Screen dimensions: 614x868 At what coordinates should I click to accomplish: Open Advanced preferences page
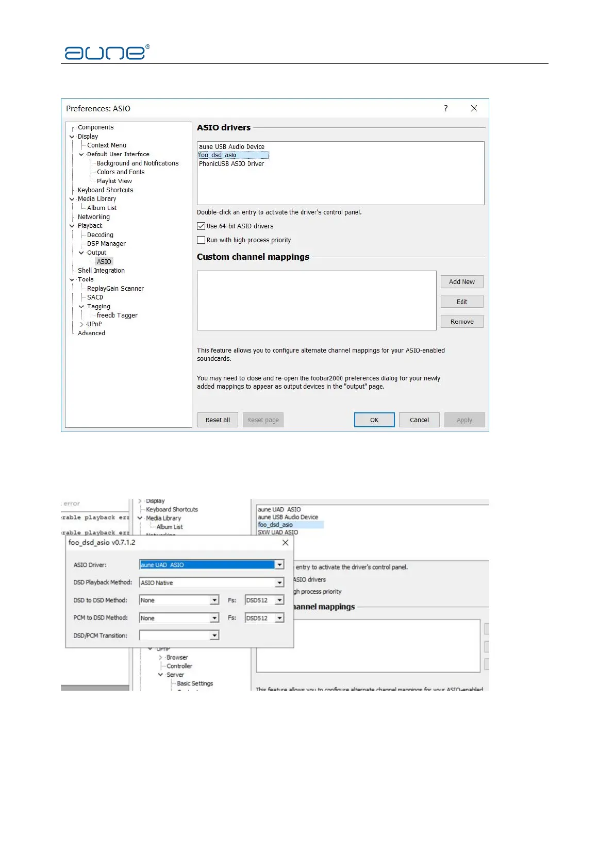click(x=91, y=333)
